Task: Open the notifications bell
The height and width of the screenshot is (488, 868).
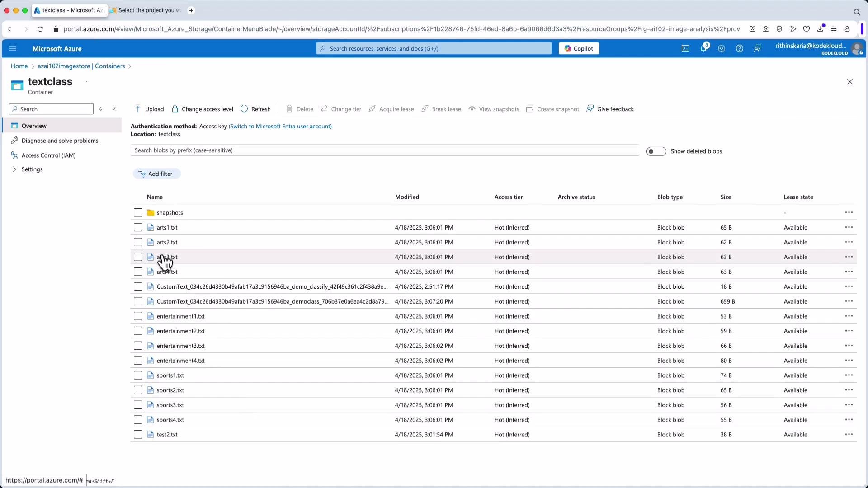Action: coord(703,48)
